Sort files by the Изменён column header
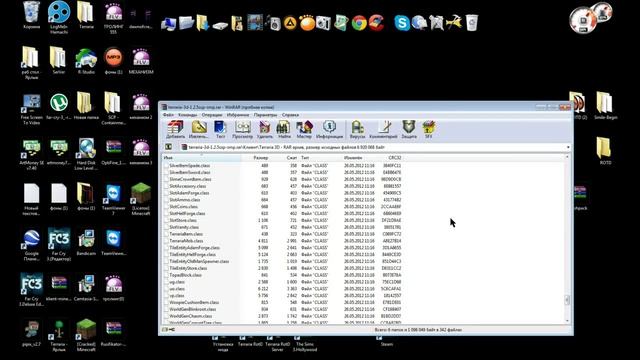The height and width of the screenshot is (360, 640). point(359,158)
